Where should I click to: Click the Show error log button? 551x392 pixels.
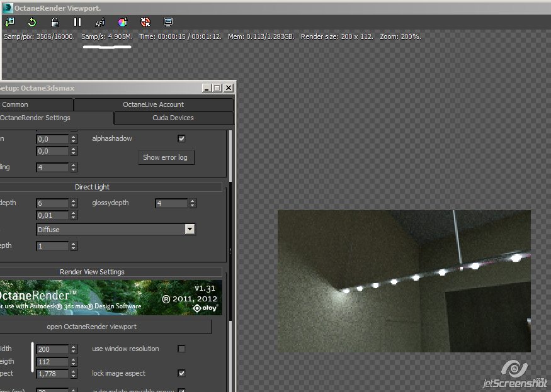click(166, 157)
